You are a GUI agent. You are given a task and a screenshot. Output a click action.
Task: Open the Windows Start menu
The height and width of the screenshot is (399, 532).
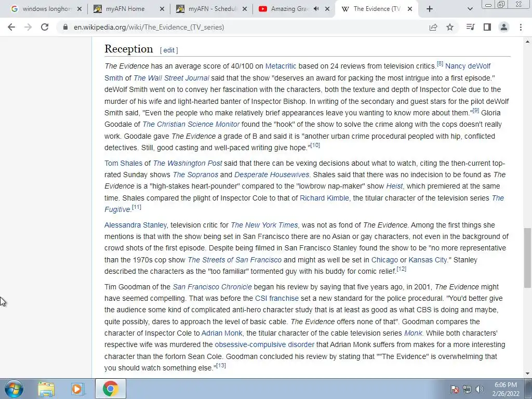14,389
